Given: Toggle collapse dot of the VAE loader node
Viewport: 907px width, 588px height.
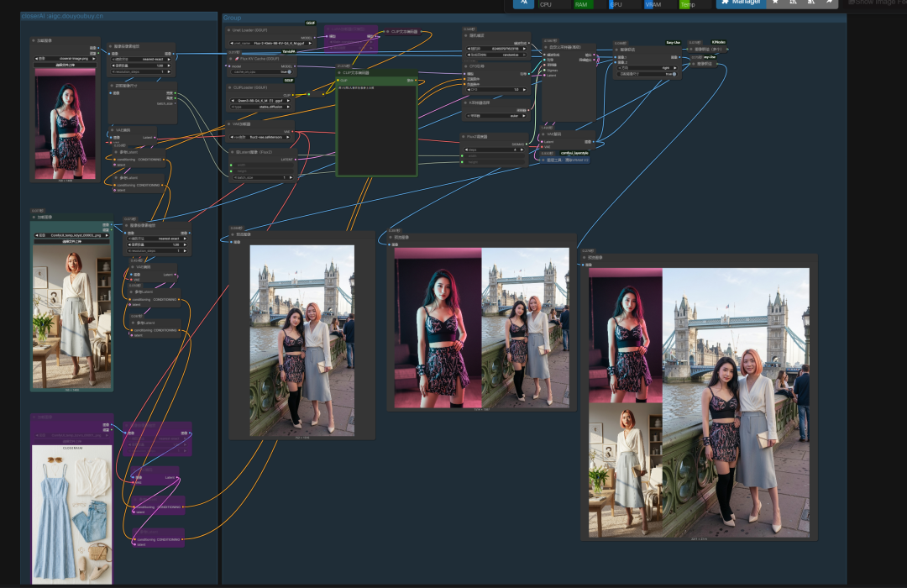Looking at the screenshot, I should coord(228,123).
